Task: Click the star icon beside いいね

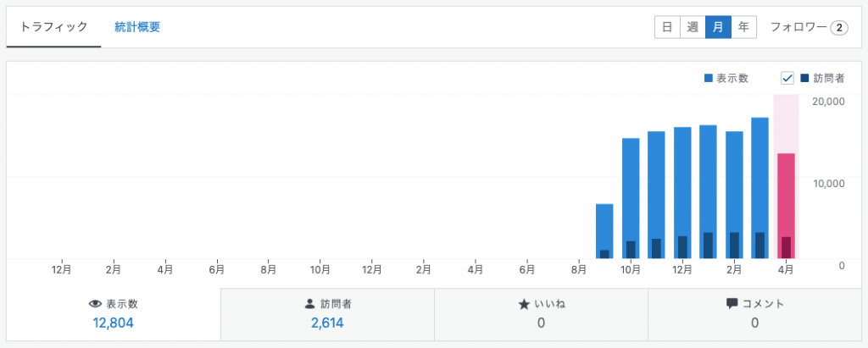Action: pyautogui.click(x=524, y=304)
